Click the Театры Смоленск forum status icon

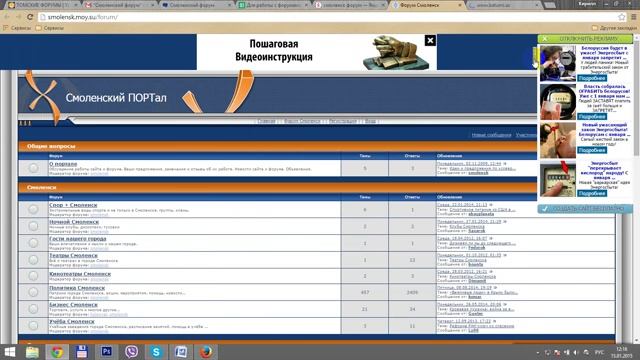pyautogui.click(x=33, y=260)
